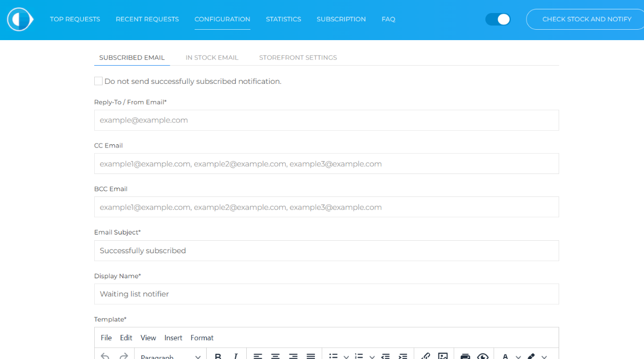
Task: Click the preview eye icon
Action: tap(483, 356)
